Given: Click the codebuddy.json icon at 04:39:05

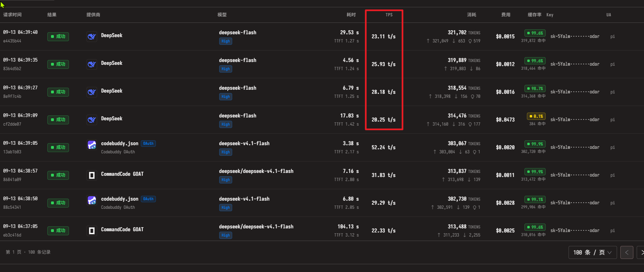Looking at the screenshot, I should click(92, 145).
